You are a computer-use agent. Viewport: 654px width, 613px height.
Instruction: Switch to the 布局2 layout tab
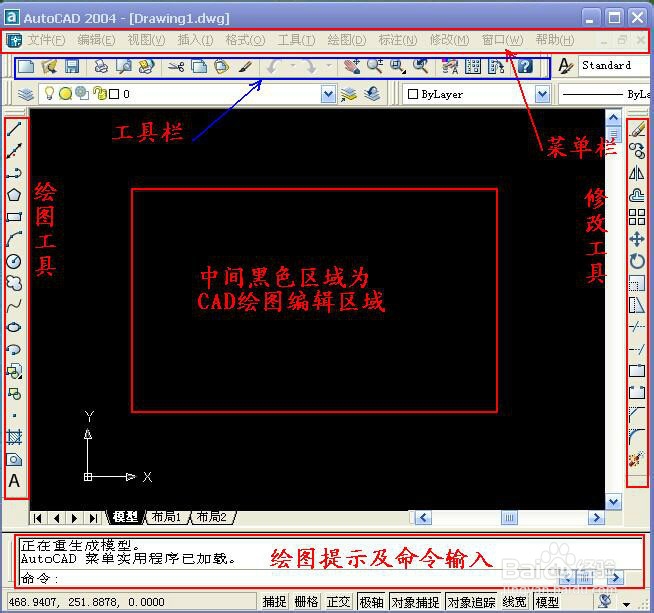coord(212,517)
